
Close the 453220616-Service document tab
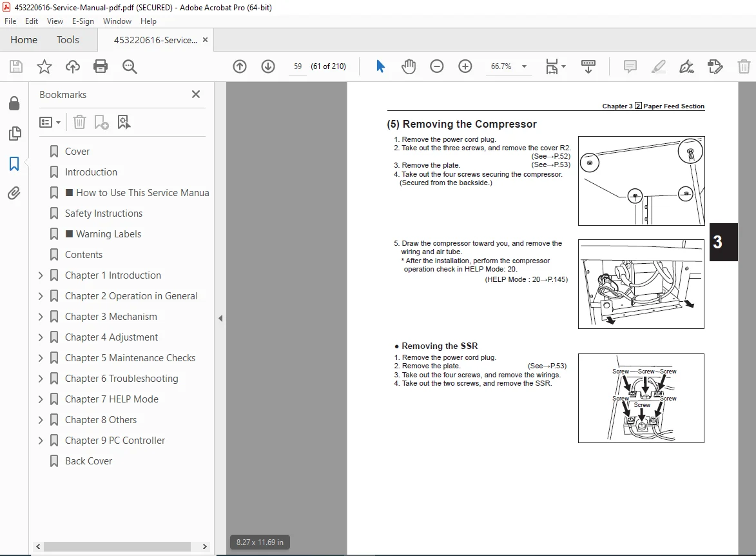(206, 40)
